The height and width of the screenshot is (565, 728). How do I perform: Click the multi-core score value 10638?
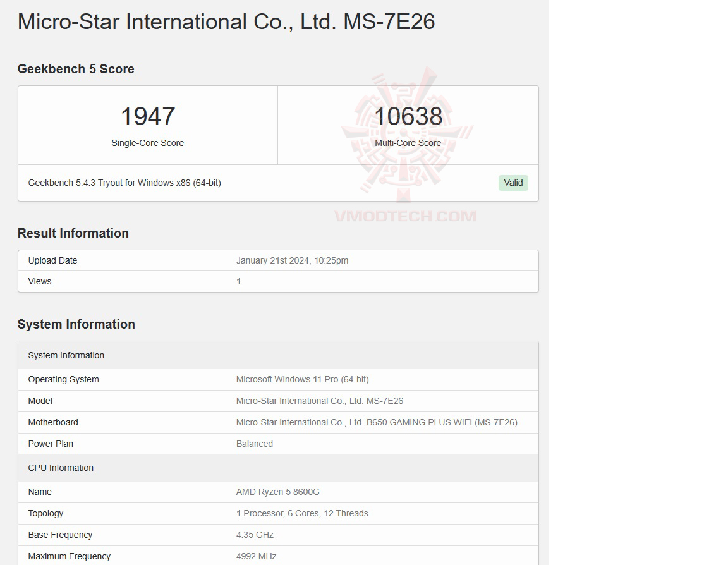(x=408, y=116)
